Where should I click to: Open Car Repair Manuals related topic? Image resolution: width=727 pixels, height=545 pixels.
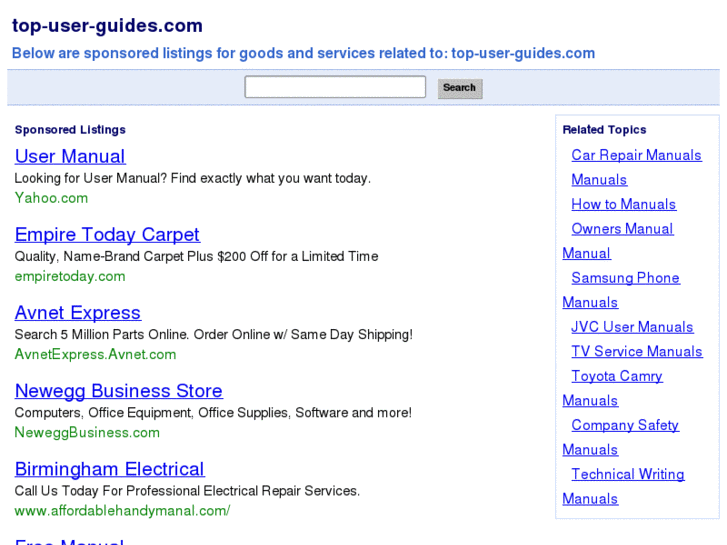[636, 155]
